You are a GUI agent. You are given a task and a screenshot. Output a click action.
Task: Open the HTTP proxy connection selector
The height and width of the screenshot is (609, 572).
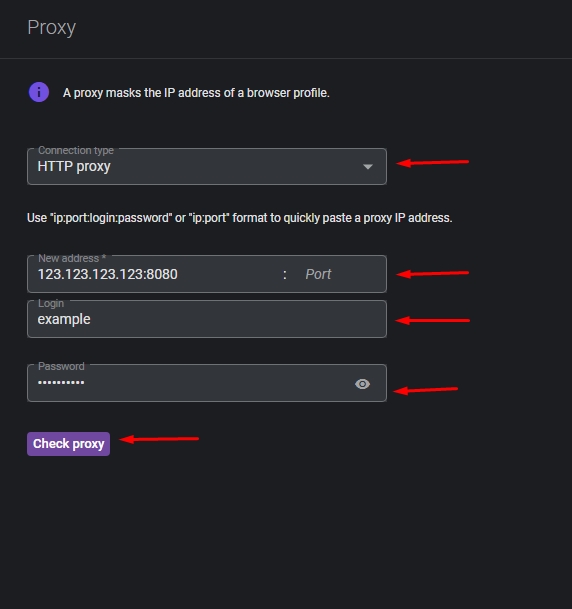[207, 167]
